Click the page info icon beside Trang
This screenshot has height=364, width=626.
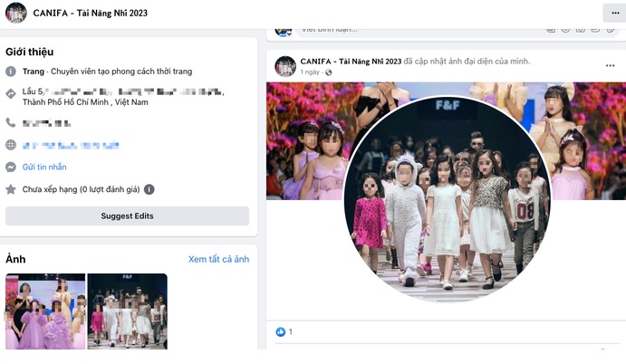point(11,72)
